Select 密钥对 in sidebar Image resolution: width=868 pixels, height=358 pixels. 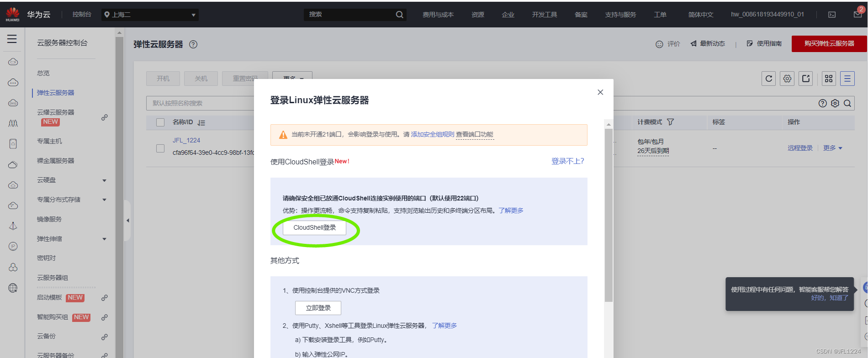(46, 258)
